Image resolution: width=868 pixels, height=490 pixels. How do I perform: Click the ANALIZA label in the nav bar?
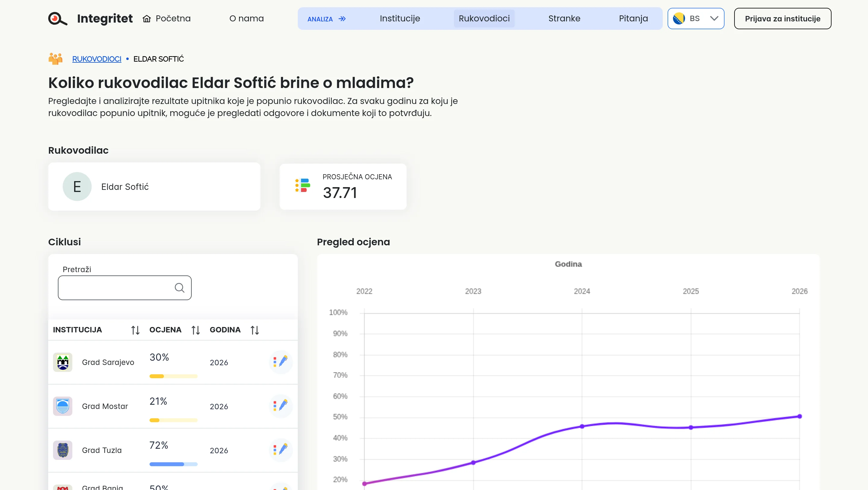tap(320, 19)
